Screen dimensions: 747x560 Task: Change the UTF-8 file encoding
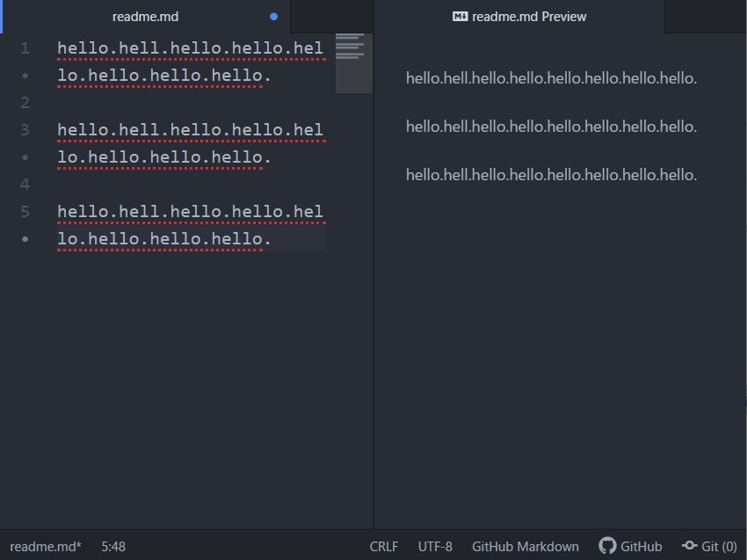435,546
